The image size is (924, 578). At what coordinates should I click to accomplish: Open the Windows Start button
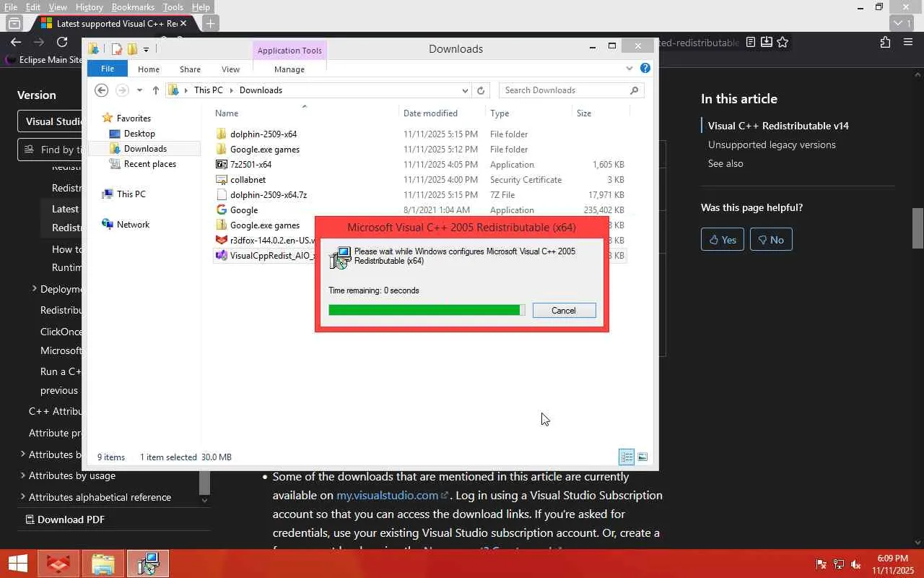17,564
